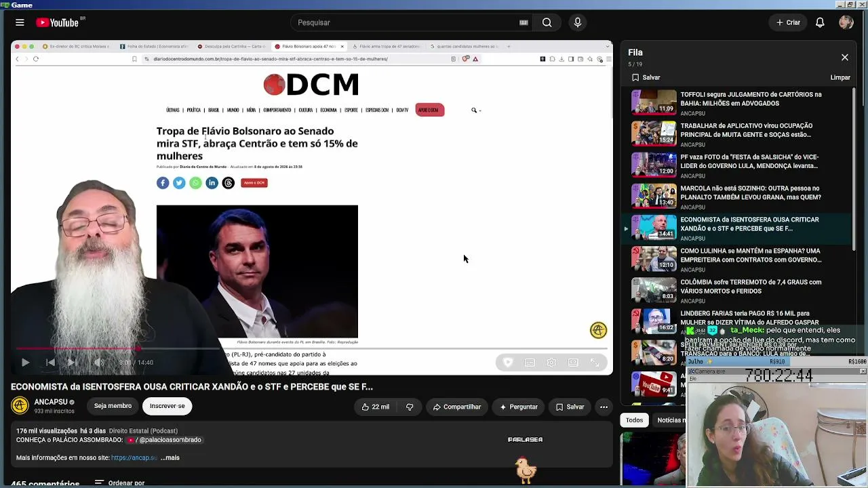This screenshot has width=868, height=488.
Task: Open ECONOMIA in the DCM nav menu
Action: (329, 110)
